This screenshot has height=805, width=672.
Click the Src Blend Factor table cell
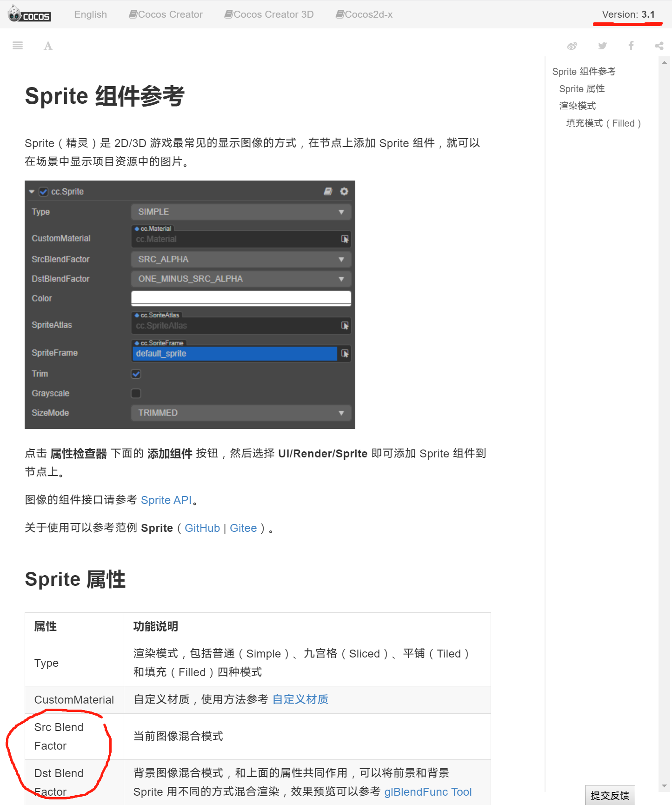[x=74, y=737]
